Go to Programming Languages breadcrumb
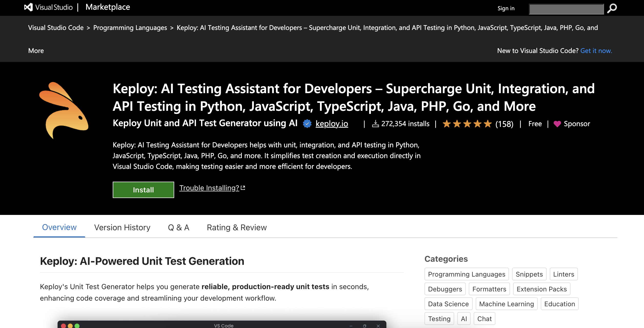Image resolution: width=644 pixels, height=328 pixels. 130,28
